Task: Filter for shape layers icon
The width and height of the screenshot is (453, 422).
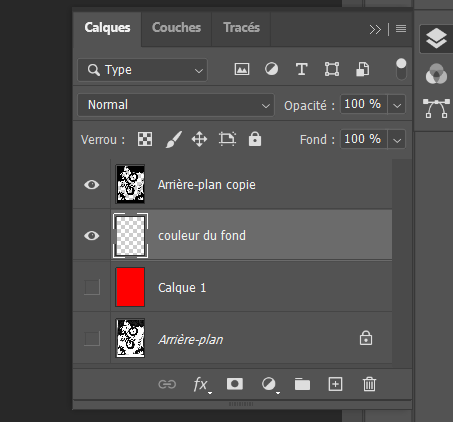Action: tap(332, 69)
